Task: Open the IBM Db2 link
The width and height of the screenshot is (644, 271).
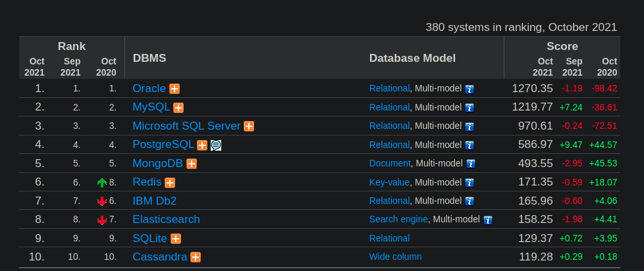Action: pos(155,201)
